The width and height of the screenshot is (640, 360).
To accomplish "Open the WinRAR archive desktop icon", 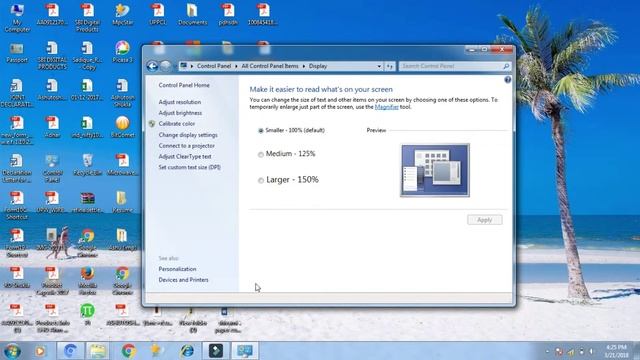I will coord(87,202).
